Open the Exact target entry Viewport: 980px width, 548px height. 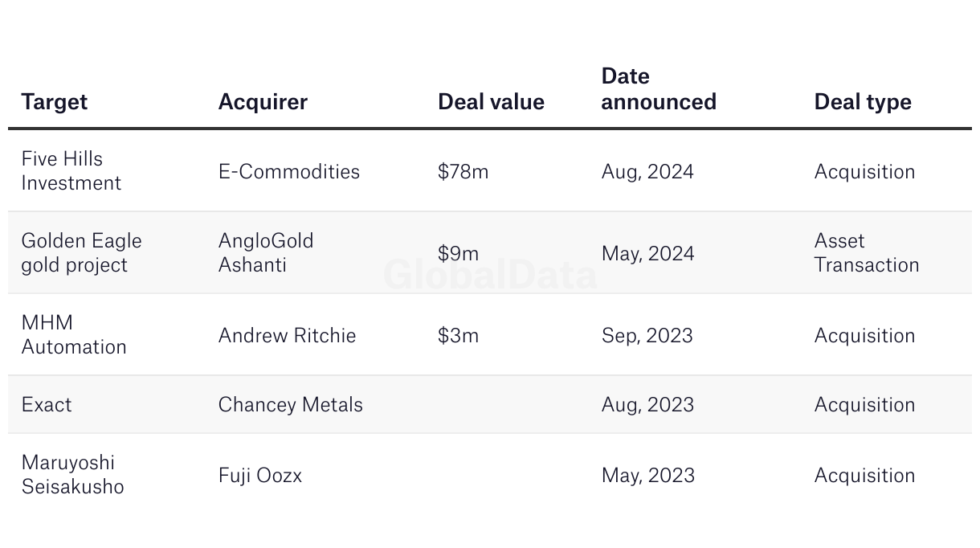pyautogui.click(x=47, y=404)
